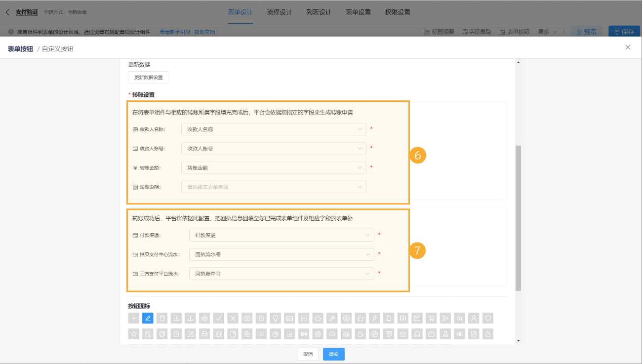Select the printer button icon
This screenshot has width=642, height=364.
click(x=204, y=318)
